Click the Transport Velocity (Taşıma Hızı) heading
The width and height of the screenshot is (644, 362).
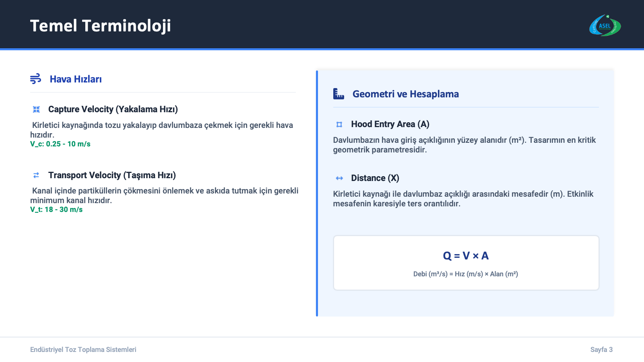coord(112,175)
